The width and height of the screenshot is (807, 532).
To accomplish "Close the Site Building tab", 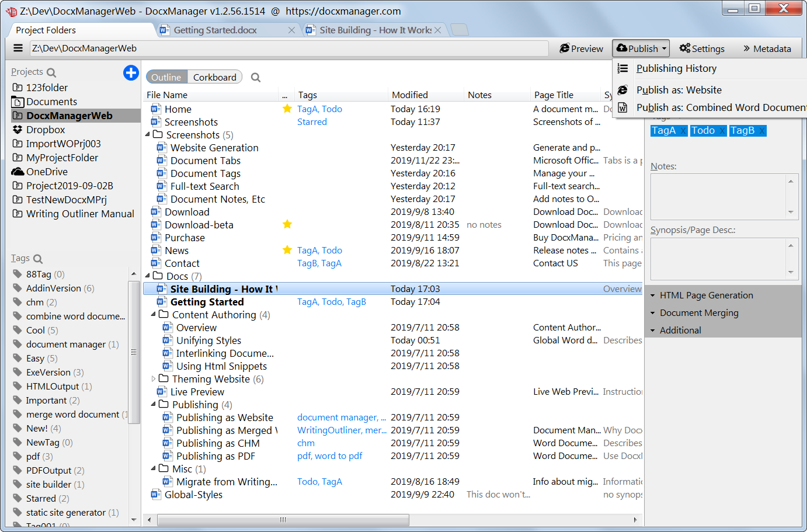I will (x=437, y=30).
